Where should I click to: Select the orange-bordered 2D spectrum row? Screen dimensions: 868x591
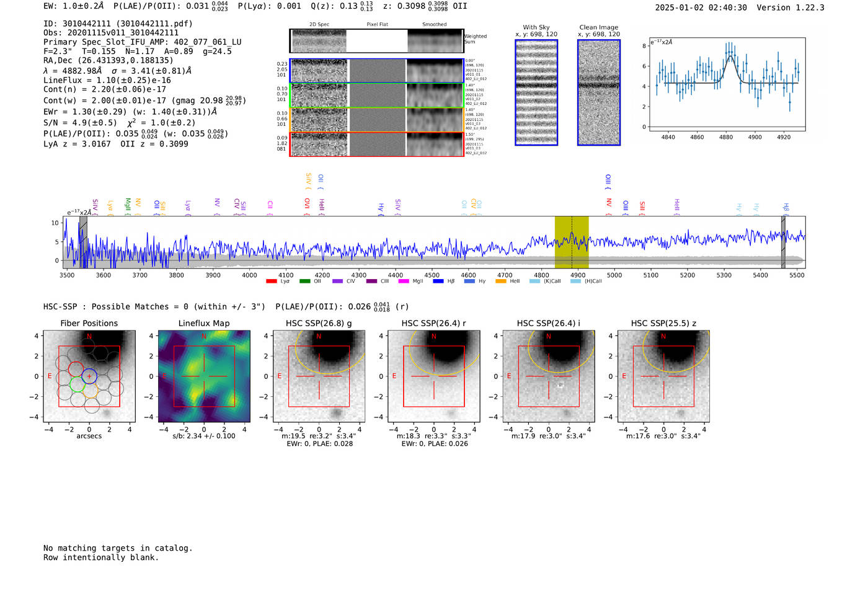point(377,120)
